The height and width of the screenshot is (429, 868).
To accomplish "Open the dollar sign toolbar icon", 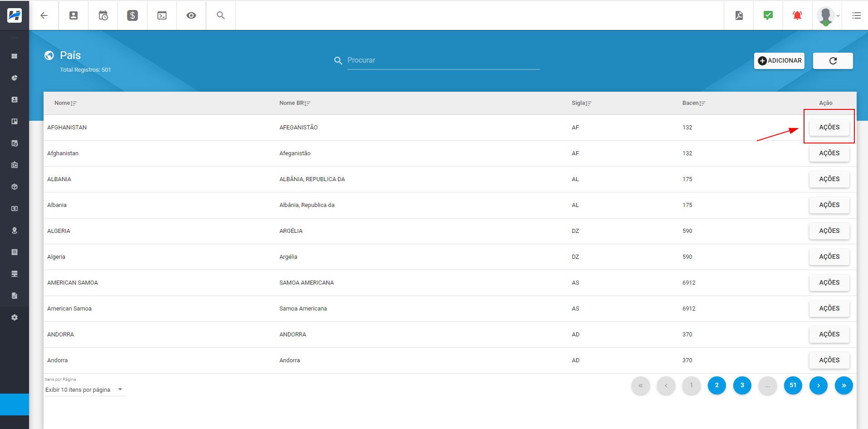I will pyautogui.click(x=132, y=15).
